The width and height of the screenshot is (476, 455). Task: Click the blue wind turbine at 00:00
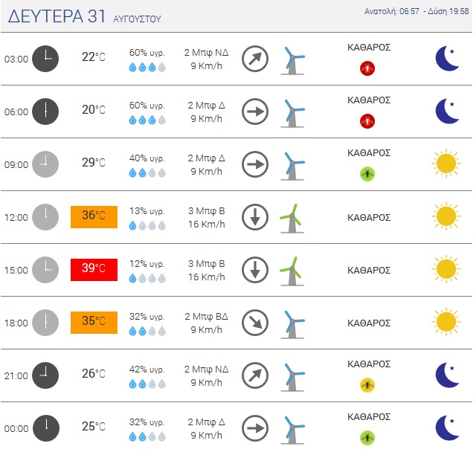coord(292,430)
